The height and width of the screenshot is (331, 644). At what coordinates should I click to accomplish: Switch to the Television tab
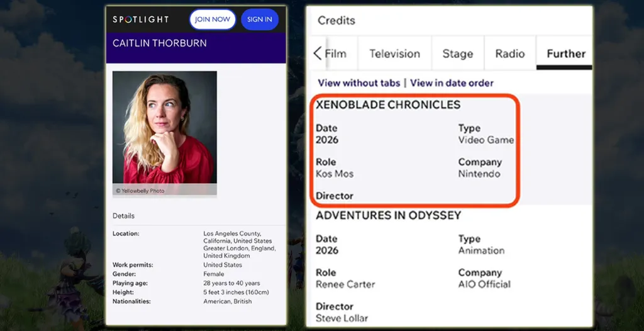pos(394,53)
